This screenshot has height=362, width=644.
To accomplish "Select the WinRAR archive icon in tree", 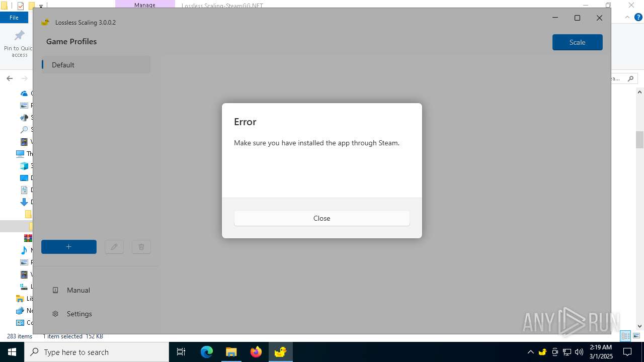I will [28, 238].
